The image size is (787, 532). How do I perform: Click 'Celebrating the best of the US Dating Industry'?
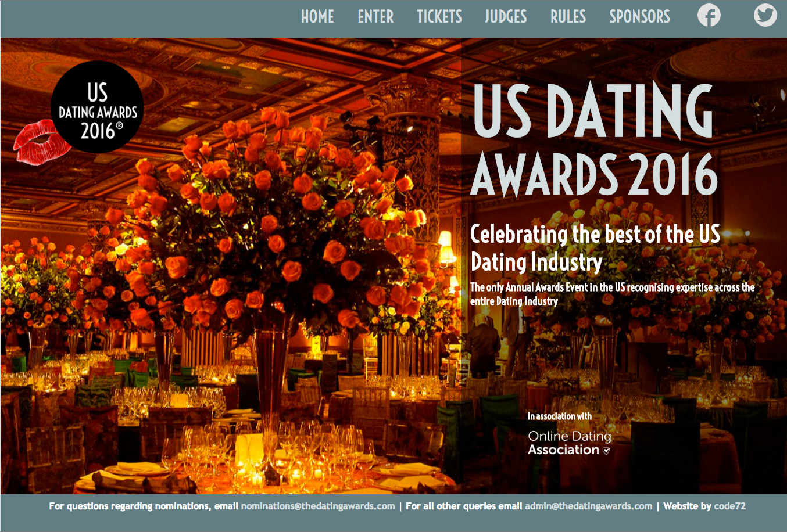pos(595,248)
